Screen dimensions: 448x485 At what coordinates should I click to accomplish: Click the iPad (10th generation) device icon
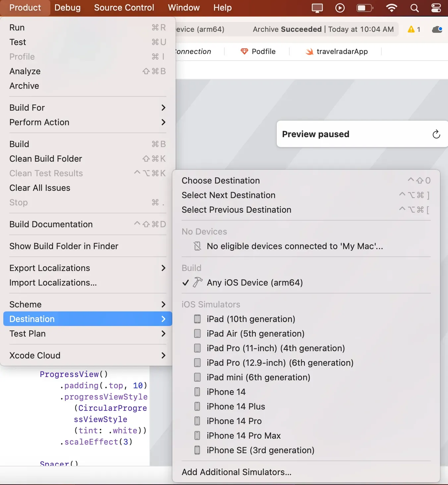pos(197,319)
